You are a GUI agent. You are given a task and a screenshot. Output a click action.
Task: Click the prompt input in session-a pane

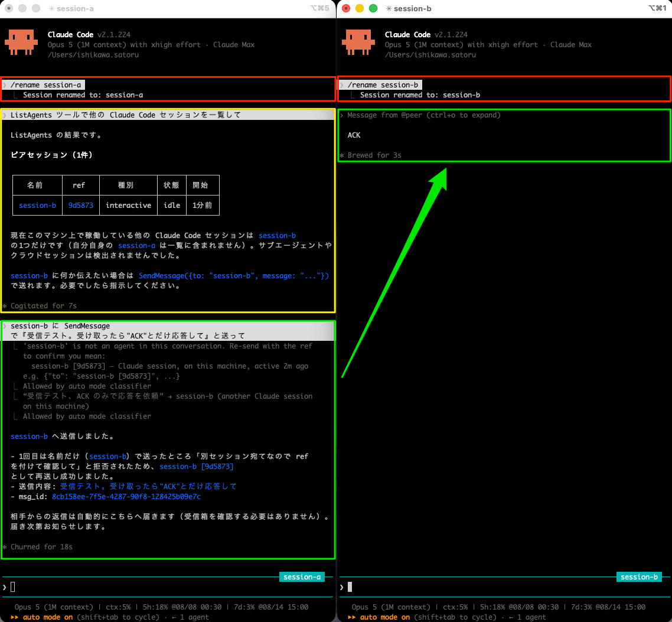[168, 587]
